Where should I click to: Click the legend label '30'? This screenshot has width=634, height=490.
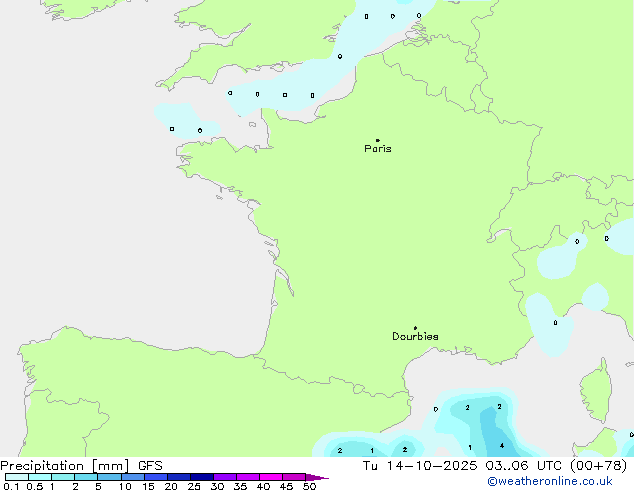[217, 486]
